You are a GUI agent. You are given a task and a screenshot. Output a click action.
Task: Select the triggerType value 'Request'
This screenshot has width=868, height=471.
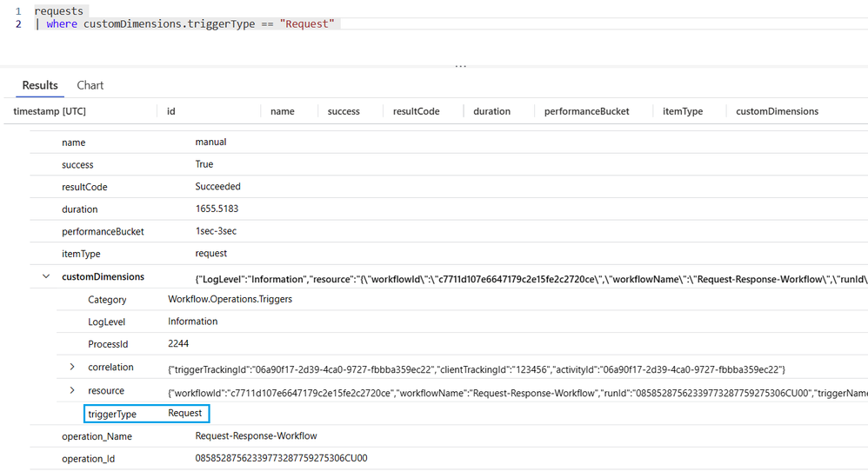click(x=185, y=413)
